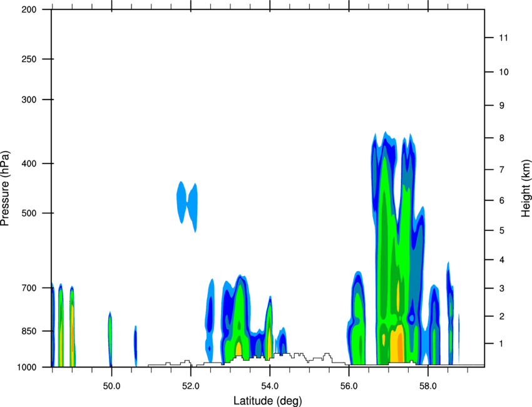
Task: Select the 200 pressure tick label
Action: [x=29, y=9]
